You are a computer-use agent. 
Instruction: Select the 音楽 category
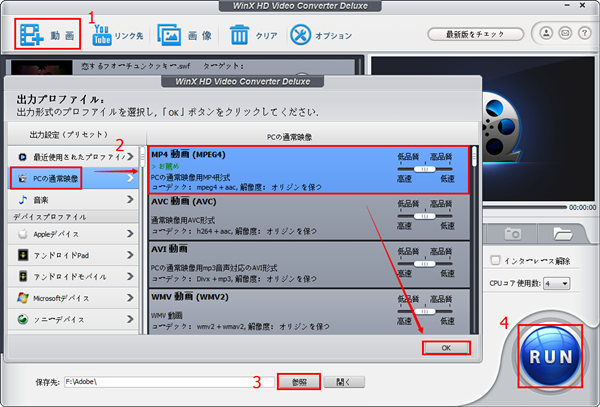pyautogui.click(x=72, y=200)
